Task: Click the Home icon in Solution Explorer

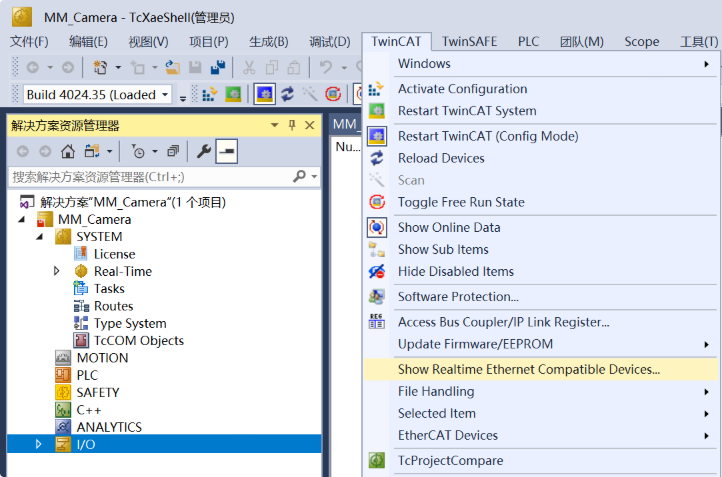Action: click(x=68, y=151)
